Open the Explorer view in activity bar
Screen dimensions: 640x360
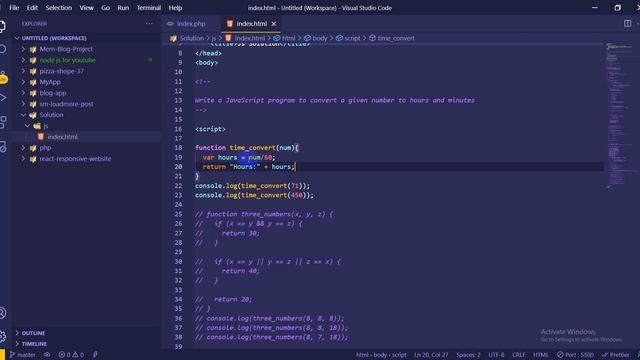(2, 27)
